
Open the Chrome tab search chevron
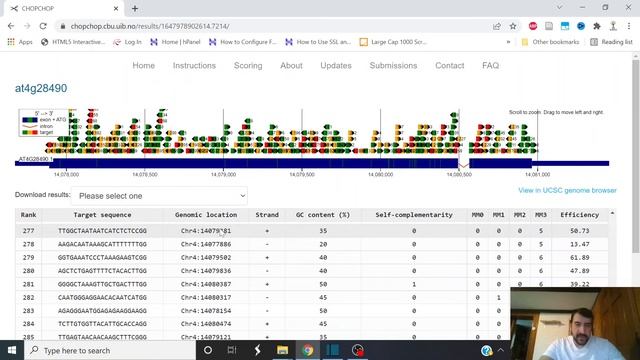click(x=560, y=8)
